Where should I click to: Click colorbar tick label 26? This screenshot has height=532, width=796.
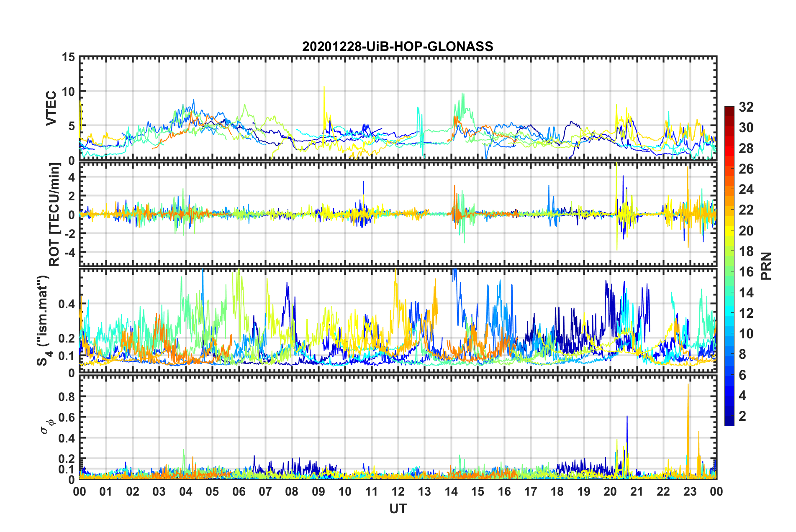[x=746, y=169]
